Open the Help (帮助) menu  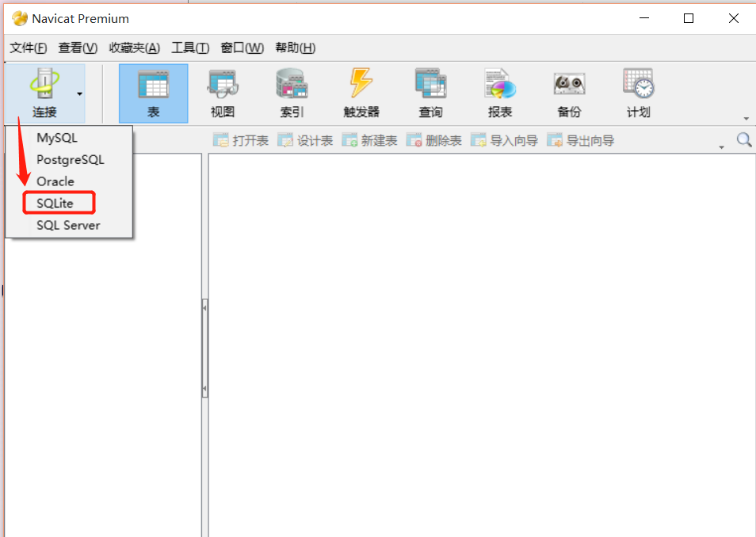295,48
